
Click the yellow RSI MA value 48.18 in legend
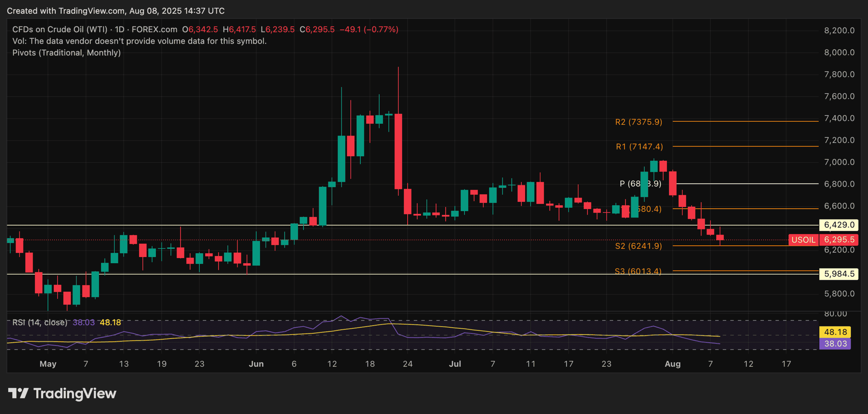tap(110, 322)
